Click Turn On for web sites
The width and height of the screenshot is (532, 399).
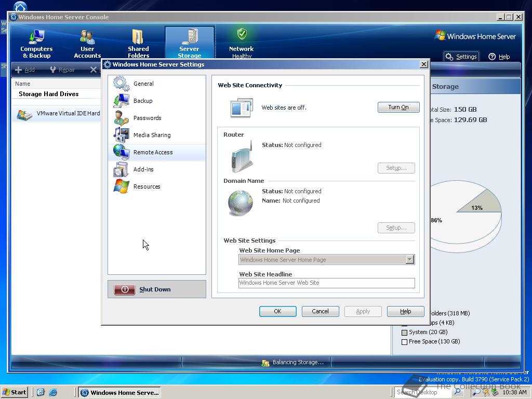398,107
